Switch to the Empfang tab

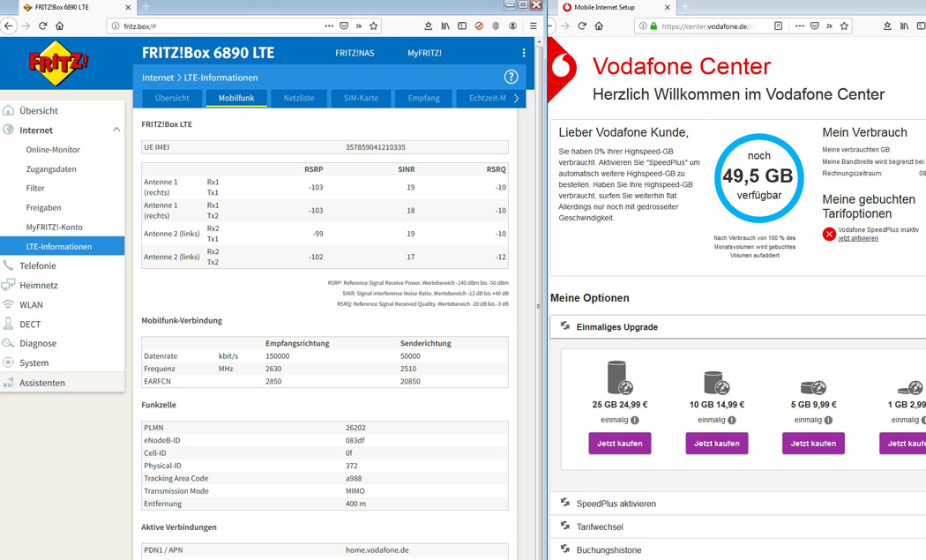click(423, 98)
